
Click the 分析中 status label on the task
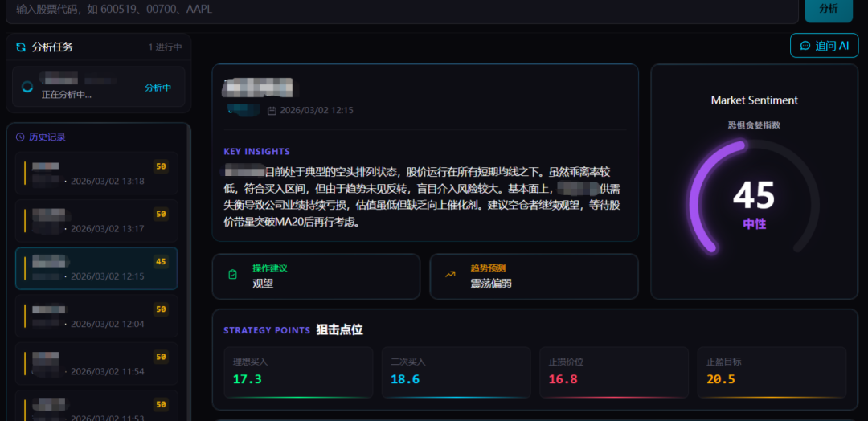[x=158, y=88]
